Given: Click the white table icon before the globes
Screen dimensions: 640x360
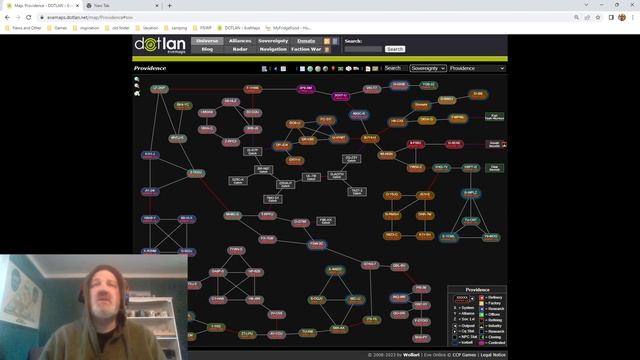Looking at the screenshot, I should pyautogui.click(x=302, y=69).
